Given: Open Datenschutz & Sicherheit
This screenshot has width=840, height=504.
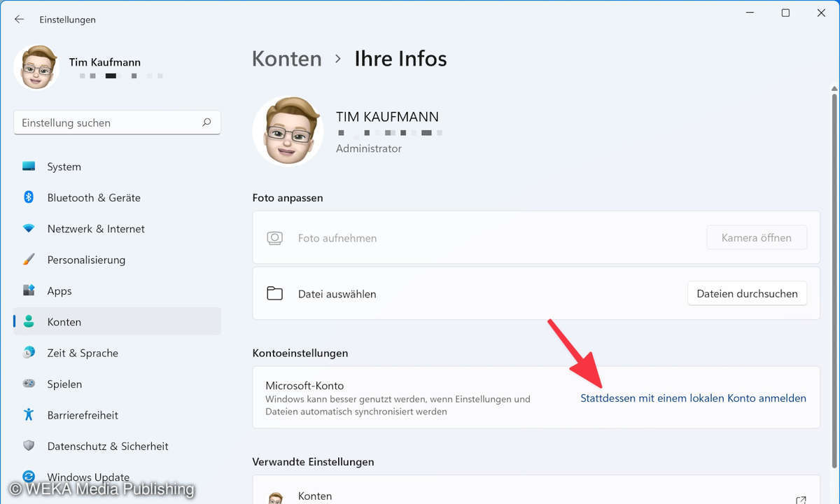Looking at the screenshot, I should [x=117, y=446].
